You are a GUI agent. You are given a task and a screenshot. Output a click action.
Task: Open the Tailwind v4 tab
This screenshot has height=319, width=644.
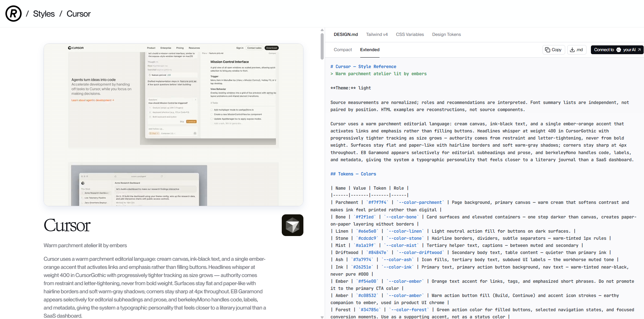click(x=377, y=35)
